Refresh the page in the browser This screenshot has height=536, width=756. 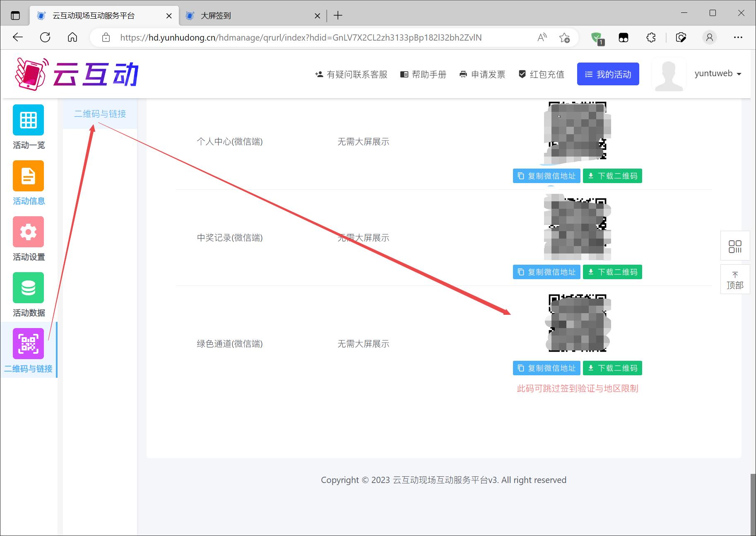[45, 38]
